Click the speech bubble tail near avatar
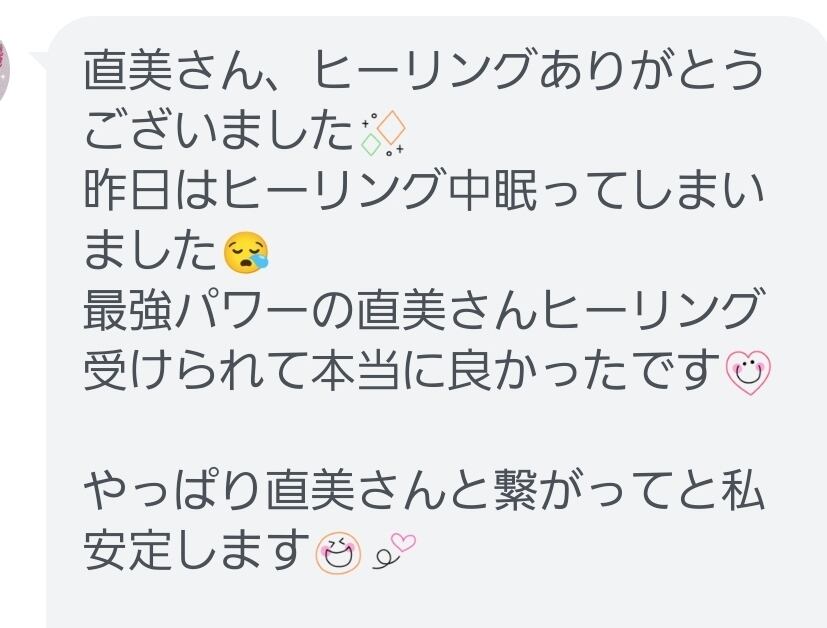The width and height of the screenshot is (827, 628). [38, 58]
